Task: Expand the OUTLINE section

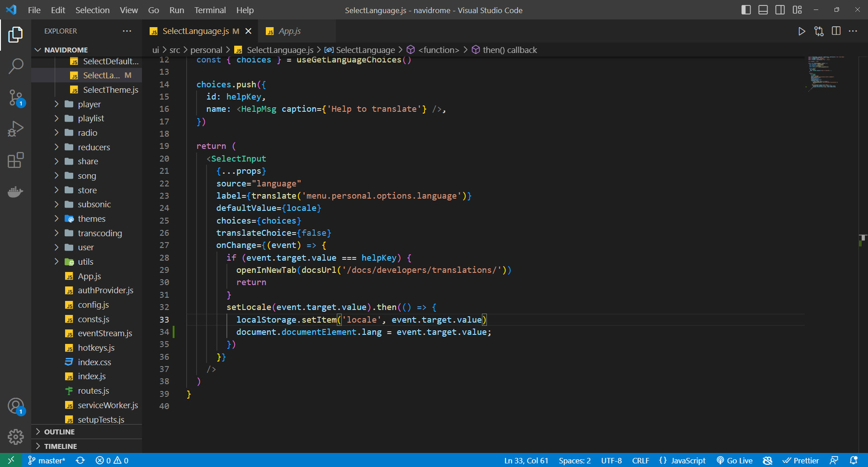Action: click(60, 432)
